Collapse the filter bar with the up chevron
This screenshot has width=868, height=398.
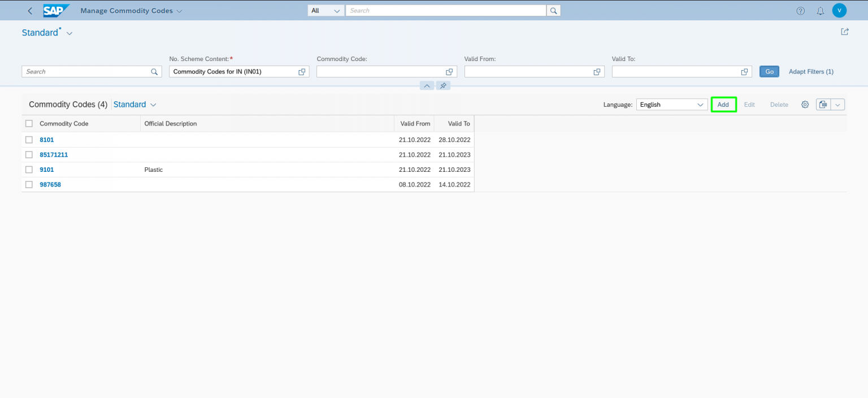pyautogui.click(x=427, y=85)
